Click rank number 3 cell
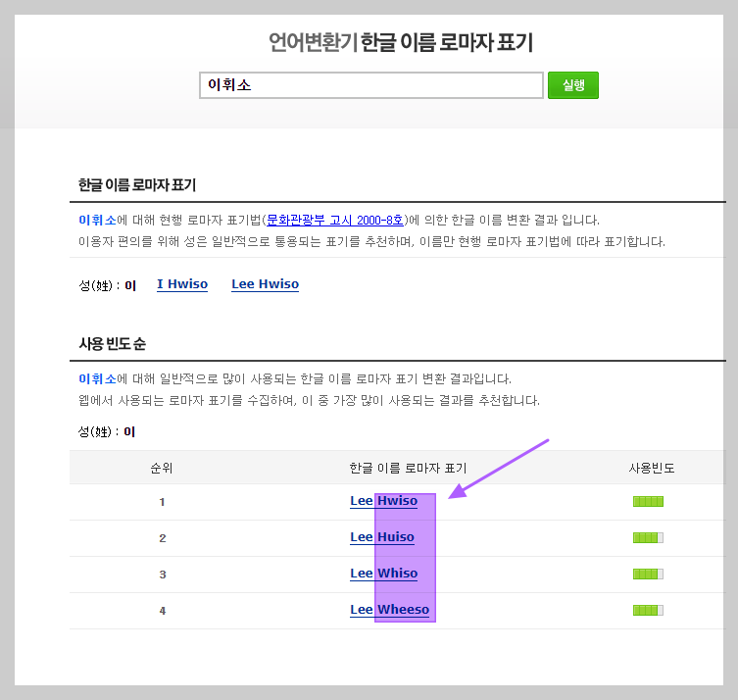The width and height of the screenshot is (738, 700). (163, 575)
